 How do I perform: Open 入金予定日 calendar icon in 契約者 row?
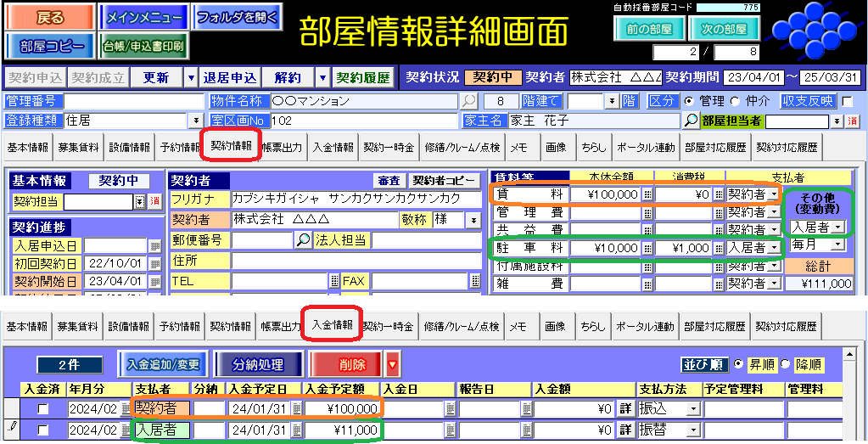(297, 408)
